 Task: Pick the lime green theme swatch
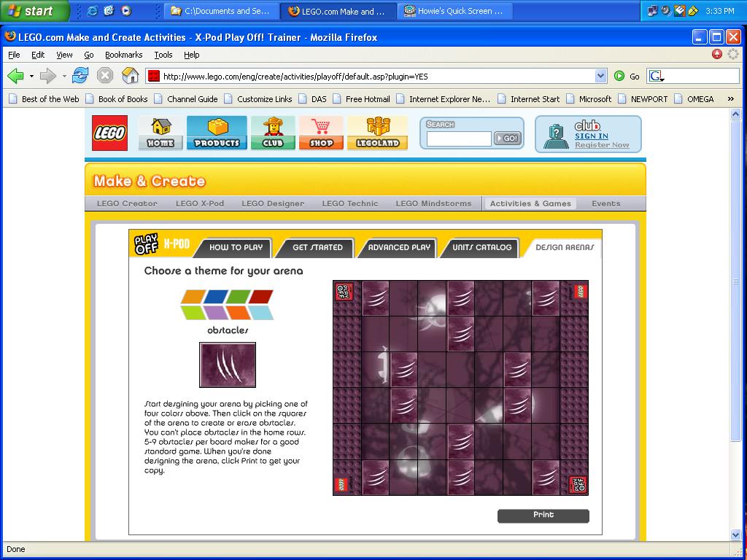tap(194, 312)
